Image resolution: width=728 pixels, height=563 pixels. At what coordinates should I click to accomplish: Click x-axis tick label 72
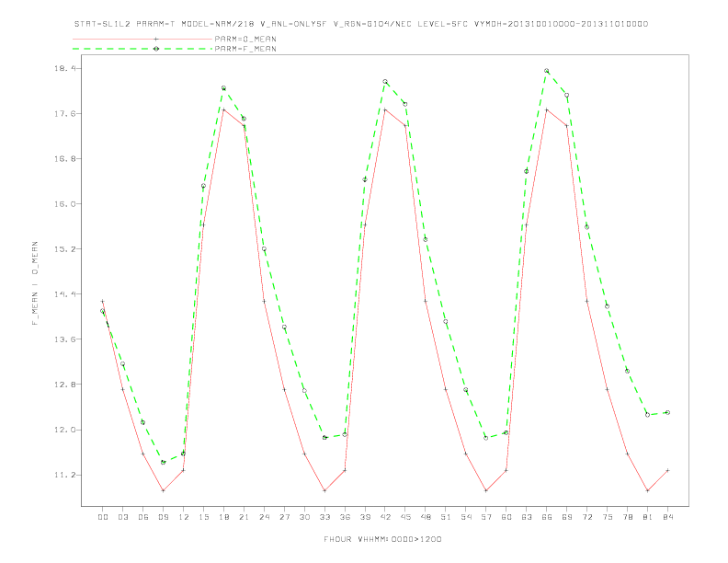(586, 517)
